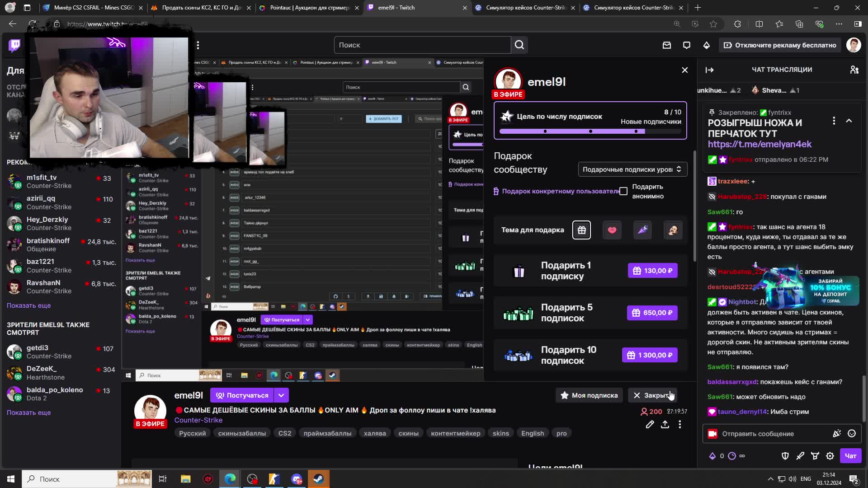Click the cheer Bits icon in the message box
The height and width of the screenshot is (488, 868).
pyautogui.click(x=837, y=433)
